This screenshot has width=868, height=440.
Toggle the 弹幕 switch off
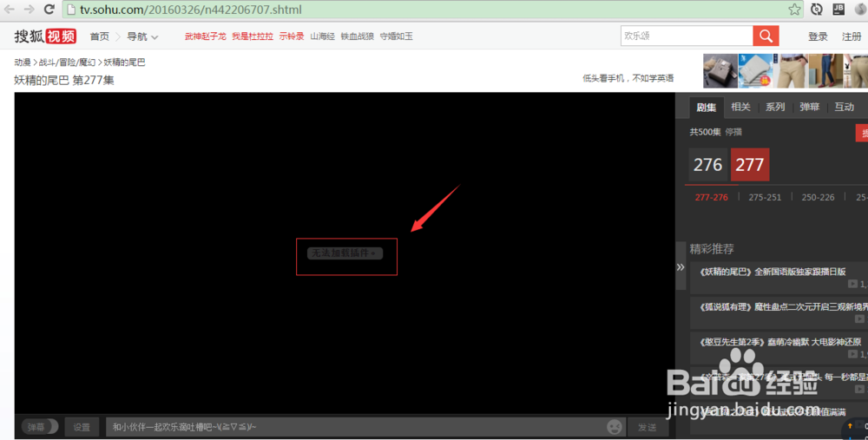click(40, 427)
